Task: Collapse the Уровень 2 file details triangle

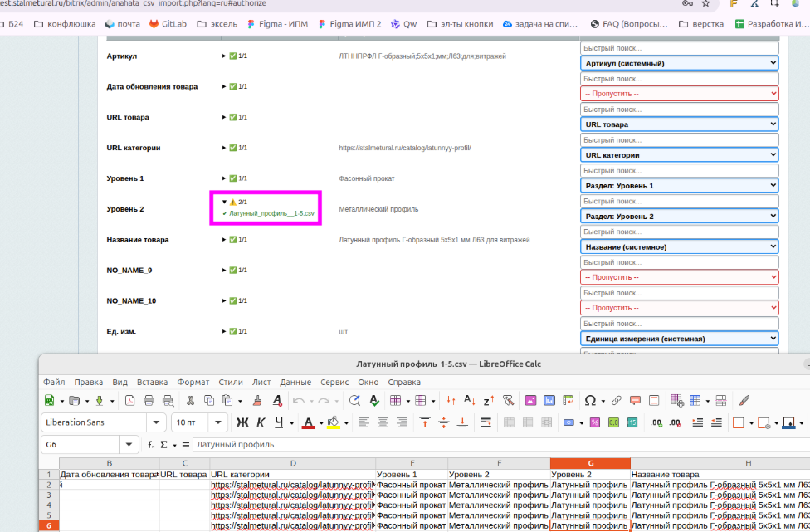Action: 224,202
